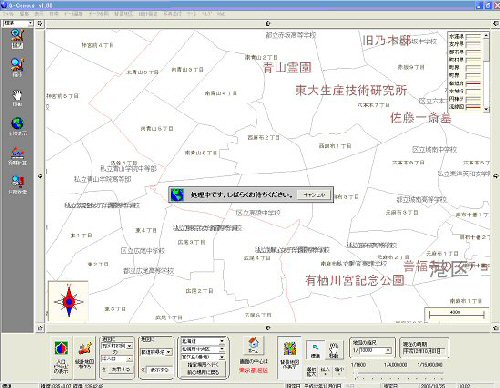Click the map scale slider track
The image size is (500, 388).
399,374
